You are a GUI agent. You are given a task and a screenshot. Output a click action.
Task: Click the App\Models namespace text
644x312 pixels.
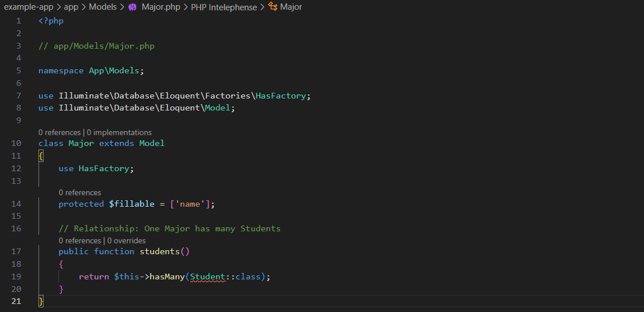point(114,70)
